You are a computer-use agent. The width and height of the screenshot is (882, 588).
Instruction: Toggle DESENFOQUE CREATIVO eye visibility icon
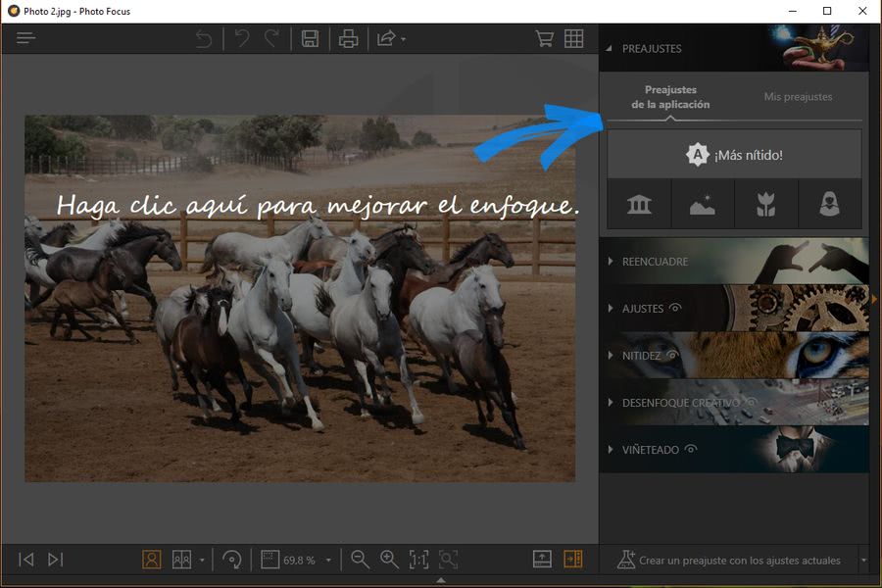(751, 402)
